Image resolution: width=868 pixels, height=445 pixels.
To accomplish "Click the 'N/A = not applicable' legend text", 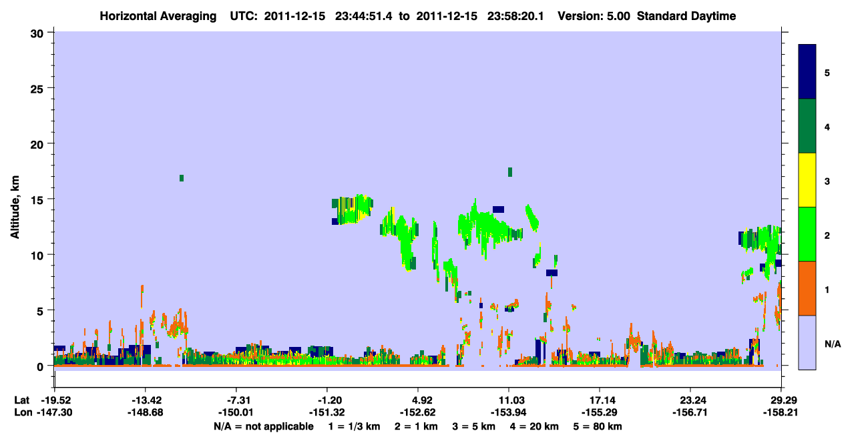I will (263, 426).
